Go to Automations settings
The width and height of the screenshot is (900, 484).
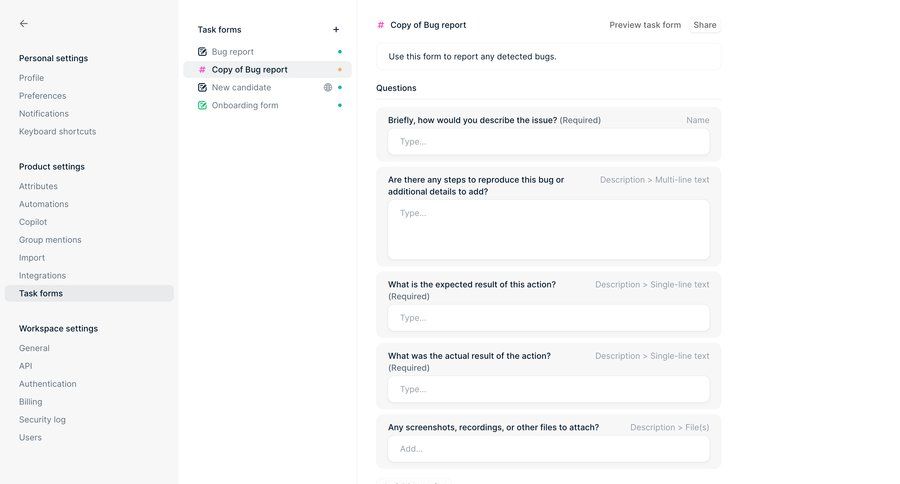point(44,204)
